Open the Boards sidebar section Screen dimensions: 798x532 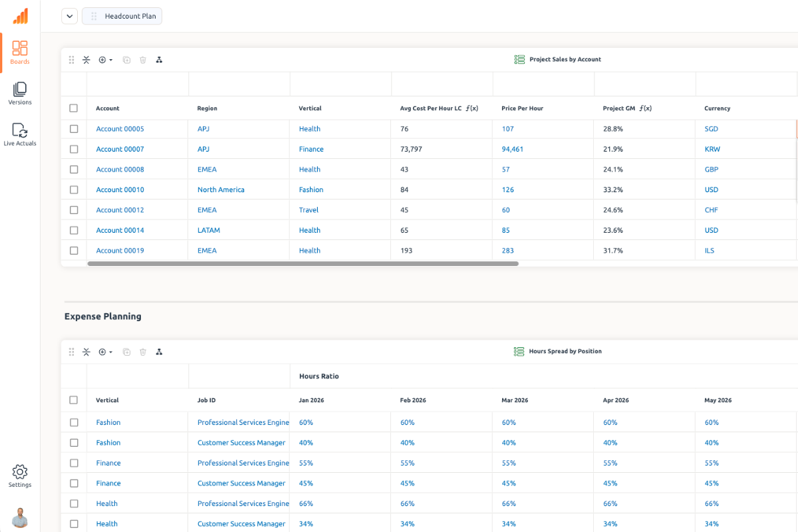20,53
